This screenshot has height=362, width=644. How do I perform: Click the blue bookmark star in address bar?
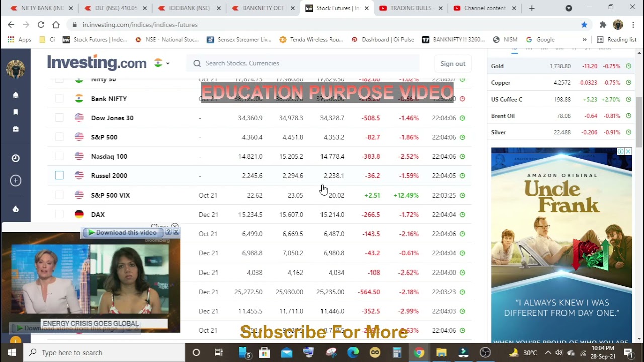pos(584,25)
